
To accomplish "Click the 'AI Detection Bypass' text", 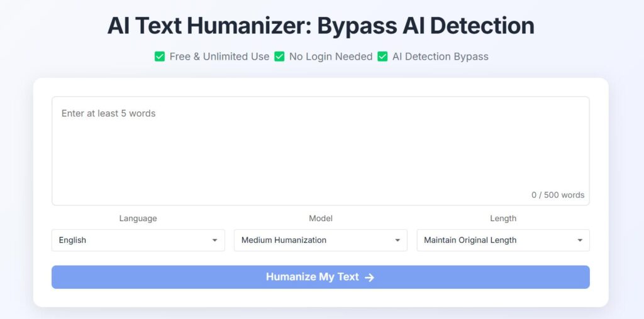I will coord(440,57).
